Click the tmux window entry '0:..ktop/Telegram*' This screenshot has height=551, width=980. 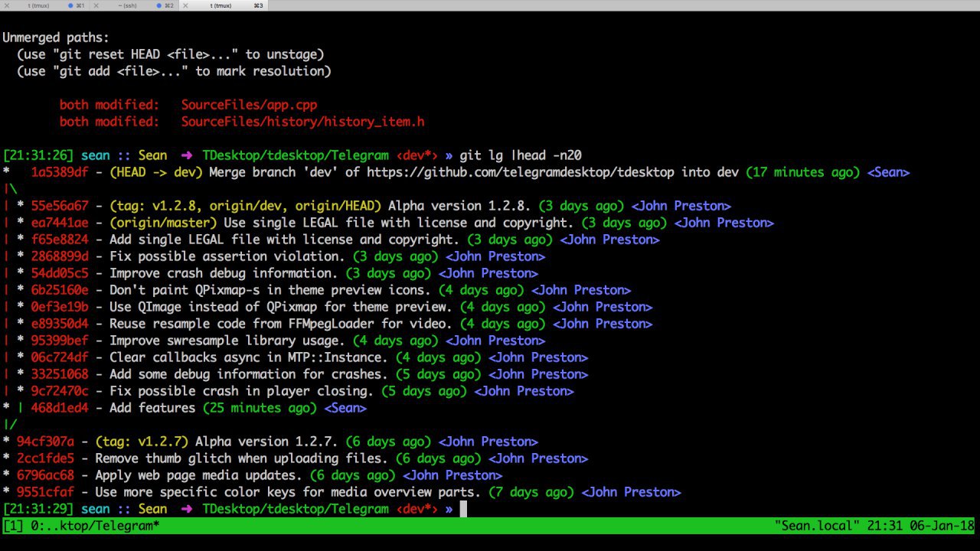pos(95,526)
